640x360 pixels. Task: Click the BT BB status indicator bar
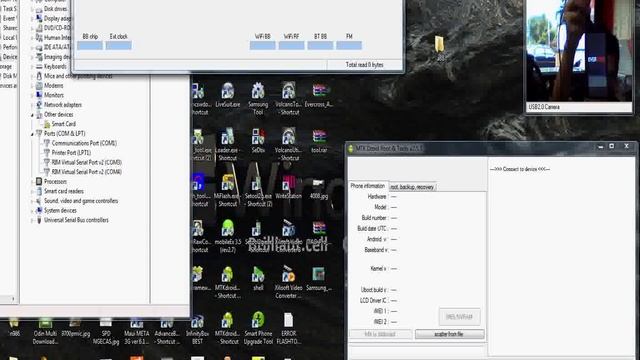(320, 46)
